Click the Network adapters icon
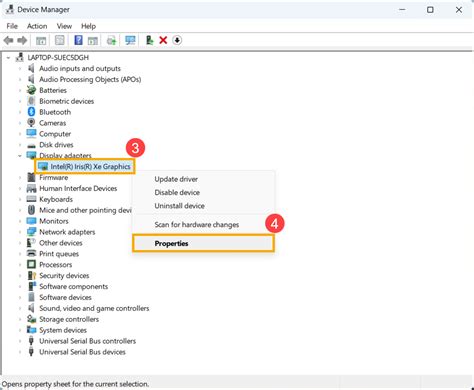Image resolution: width=474 pixels, height=390 pixels. click(x=31, y=232)
